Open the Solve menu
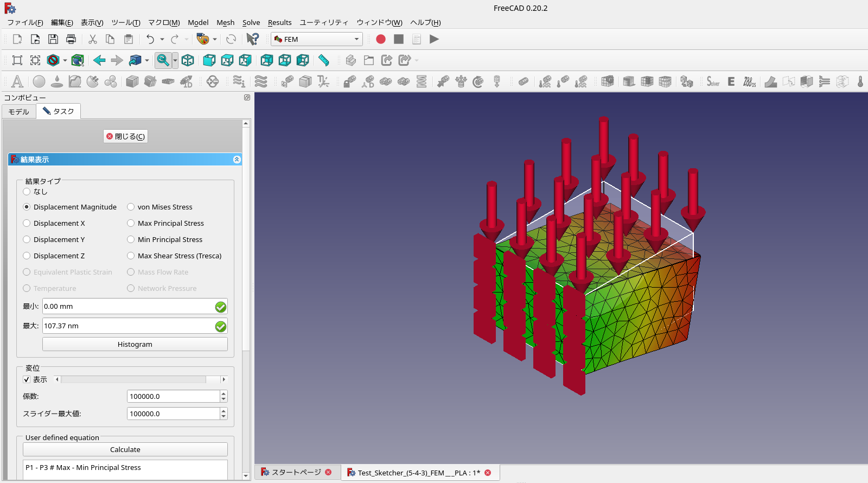868x483 pixels. click(x=251, y=22)
